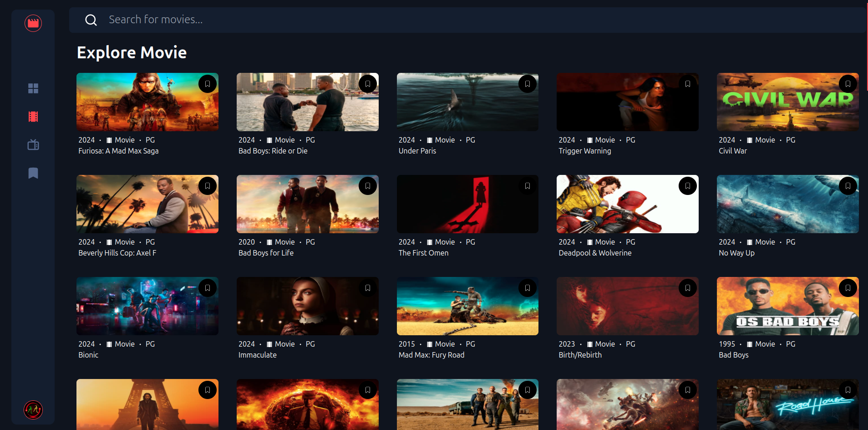868x430 pixels.
Task: Click the Birth/Rebirth title
Action: 580,355
